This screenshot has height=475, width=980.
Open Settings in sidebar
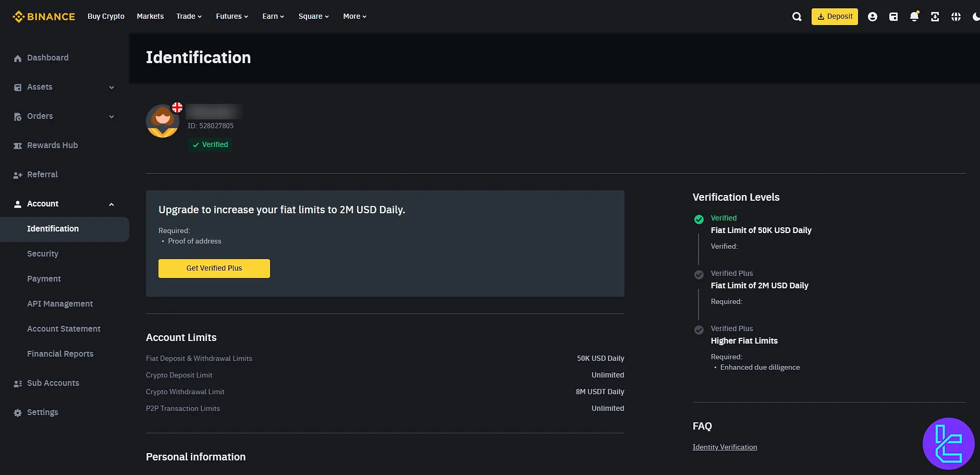coord(43,412)
